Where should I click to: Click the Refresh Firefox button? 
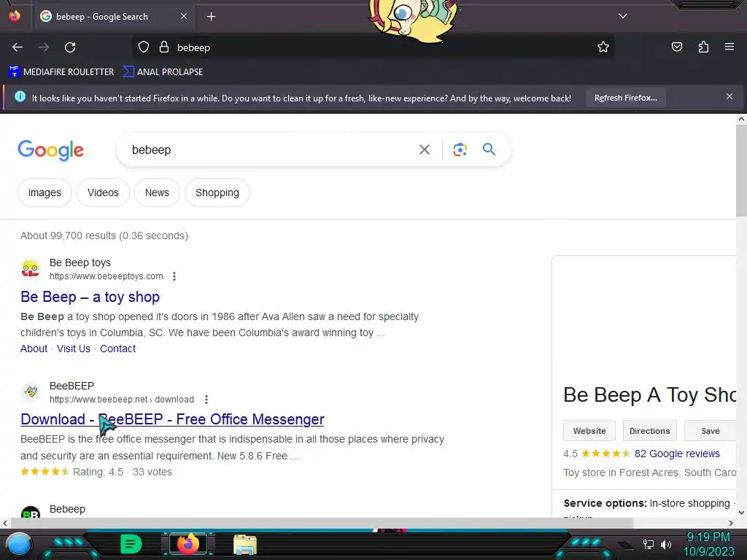[x=625, y=98]
